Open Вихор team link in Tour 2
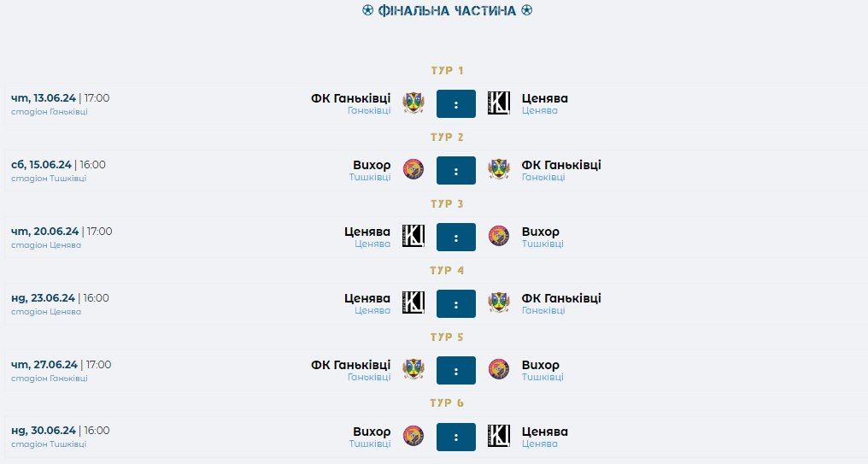Screen dimensions: 868x464 pos(372,165)
